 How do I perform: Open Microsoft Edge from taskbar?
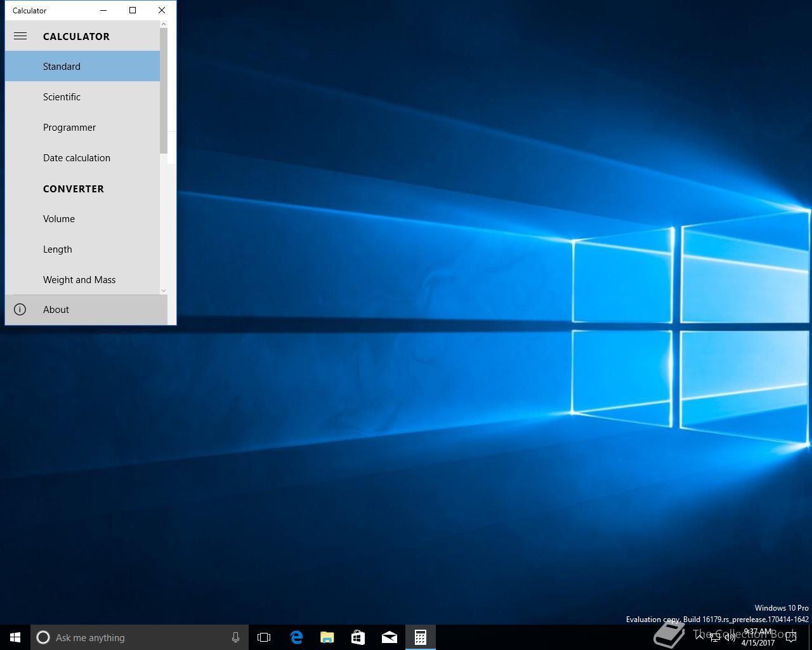coord(296,637)
